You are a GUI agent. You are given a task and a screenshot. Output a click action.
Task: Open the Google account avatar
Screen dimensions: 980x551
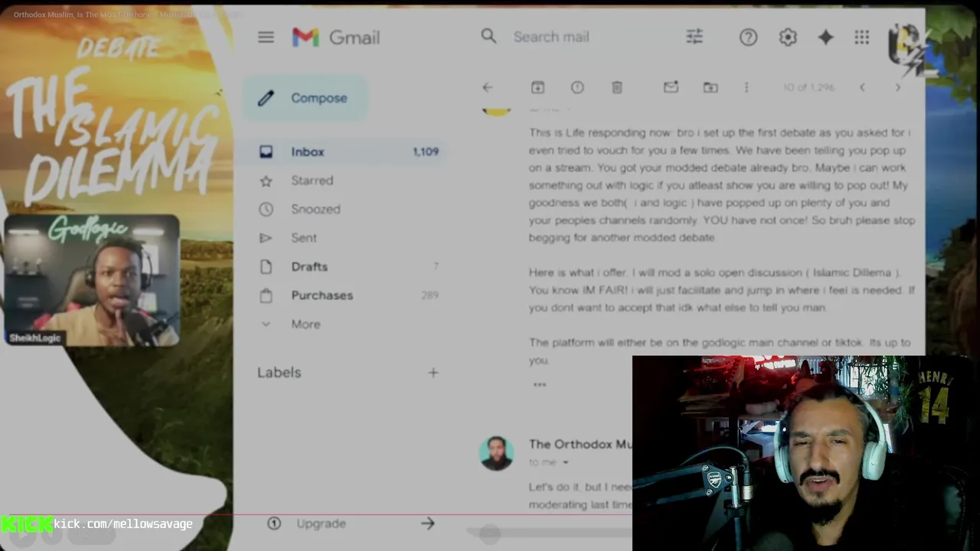(x=905, y=44)
